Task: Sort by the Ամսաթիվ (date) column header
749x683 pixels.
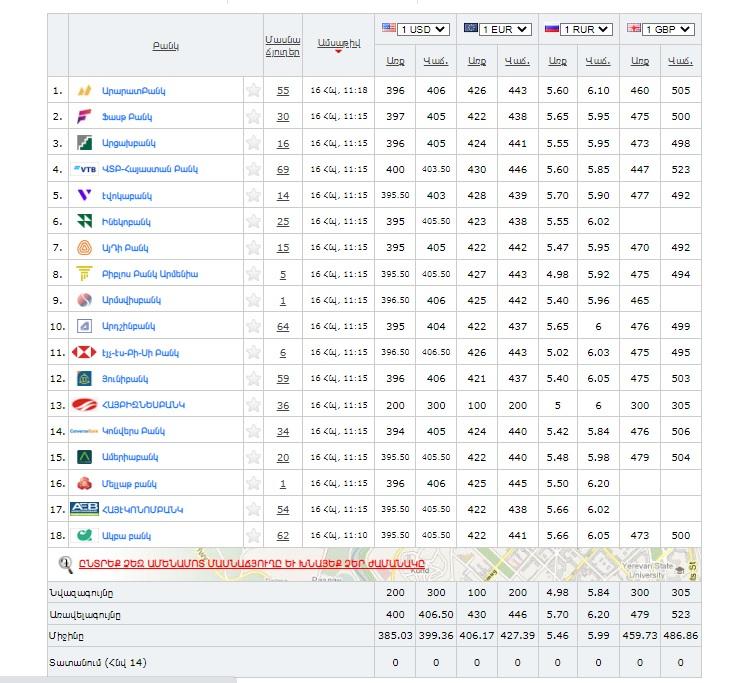Action: point(337,42)
